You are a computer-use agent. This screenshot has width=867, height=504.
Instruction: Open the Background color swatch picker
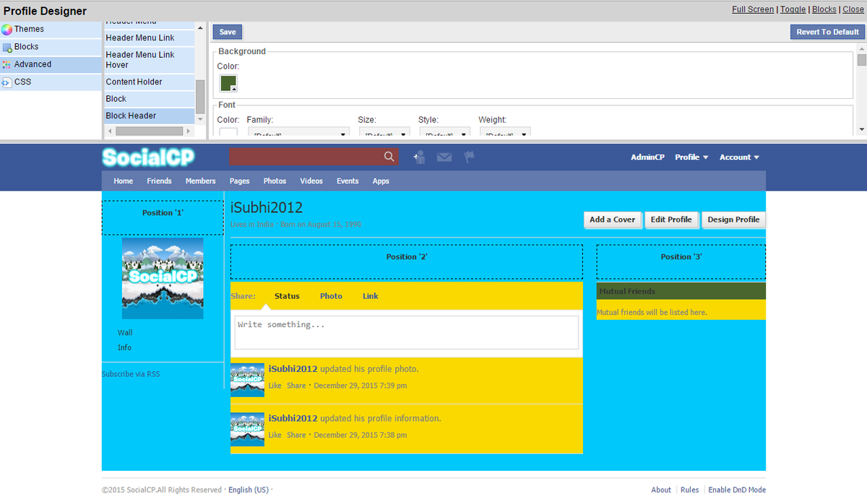coord(228,82)
